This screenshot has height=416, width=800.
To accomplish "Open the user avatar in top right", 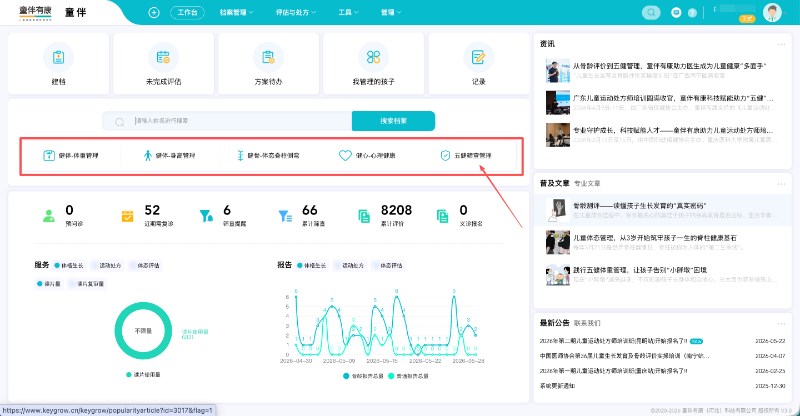I will (772, 13).
